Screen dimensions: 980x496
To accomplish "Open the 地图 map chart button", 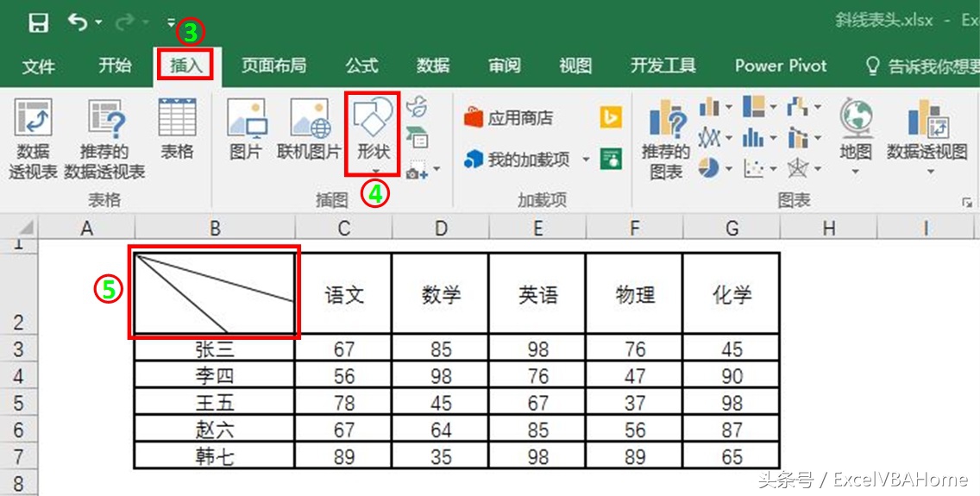I will click(x=856, y=135).
